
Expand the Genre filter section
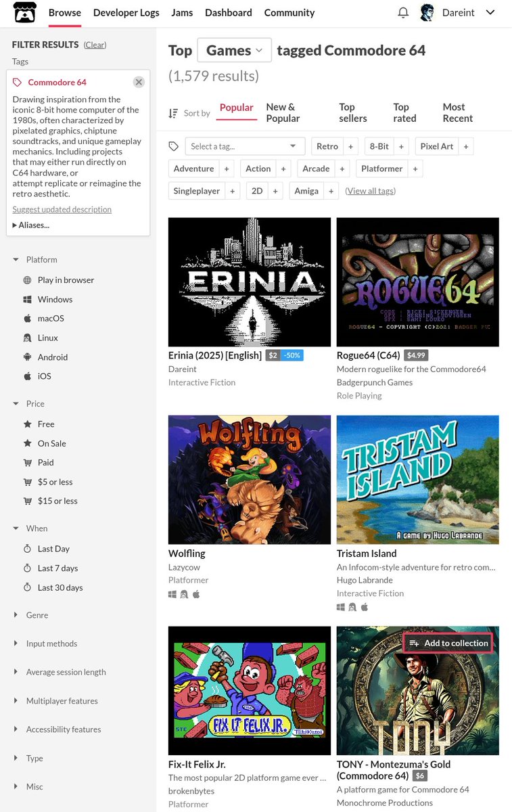coord(30,615)
